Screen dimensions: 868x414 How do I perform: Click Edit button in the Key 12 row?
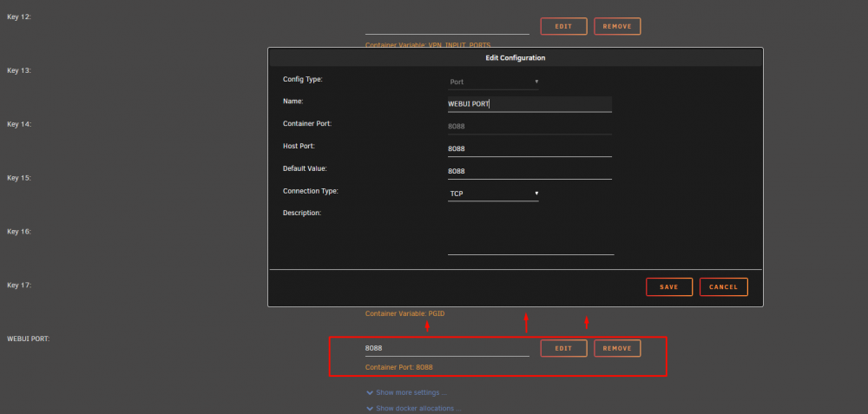tap(563, 26)
